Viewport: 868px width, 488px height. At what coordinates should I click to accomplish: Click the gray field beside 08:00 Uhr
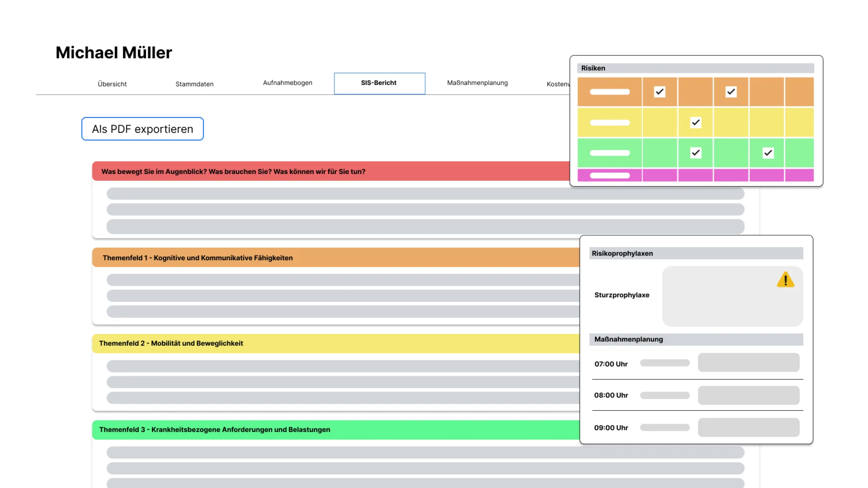coord(749,396)
